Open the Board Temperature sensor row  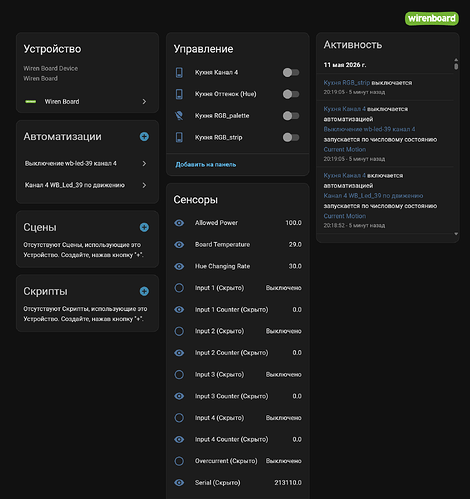238,244
